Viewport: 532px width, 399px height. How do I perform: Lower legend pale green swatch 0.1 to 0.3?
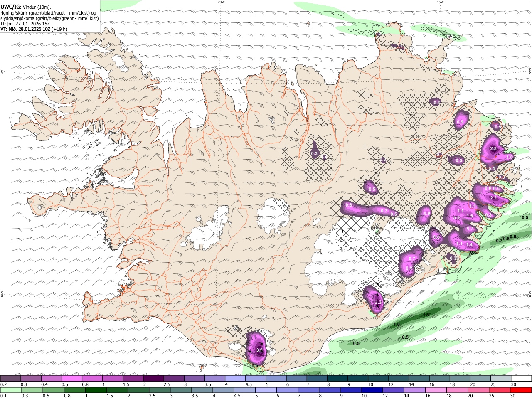[x=10, y=390]
